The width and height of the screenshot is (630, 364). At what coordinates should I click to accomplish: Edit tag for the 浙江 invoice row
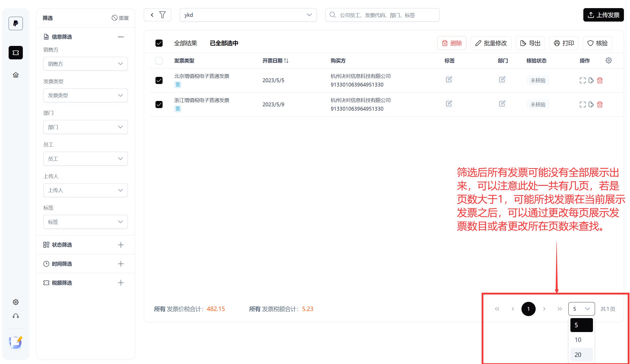click(x=449, y=104)
